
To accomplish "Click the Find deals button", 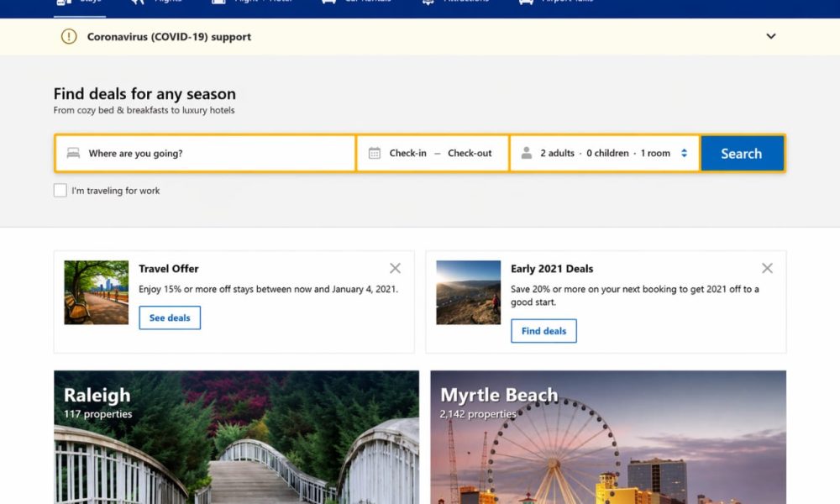I will pos(543,331).
